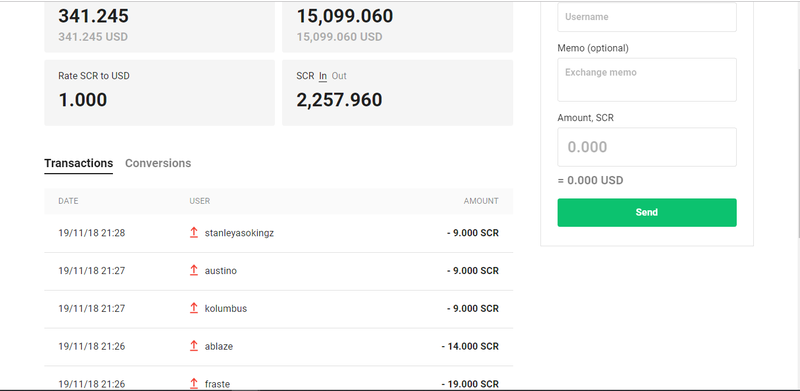Focus the Amount, SCR input field

(646, 147)
